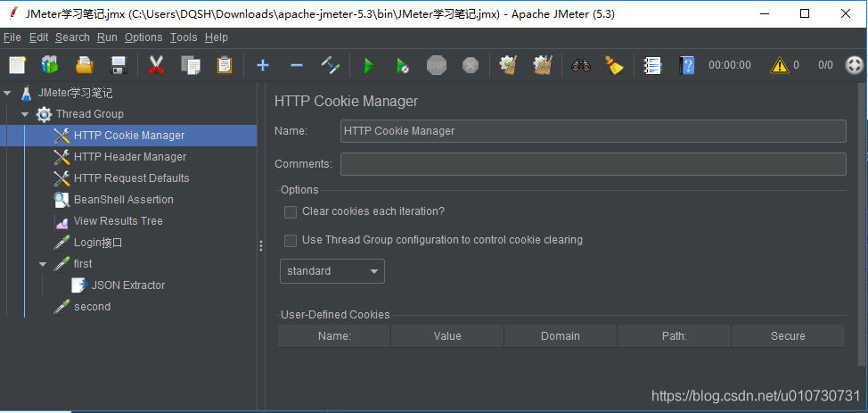Expand all nodes with plus icon
Screen dimensions: 868x413
coord(263,65)
